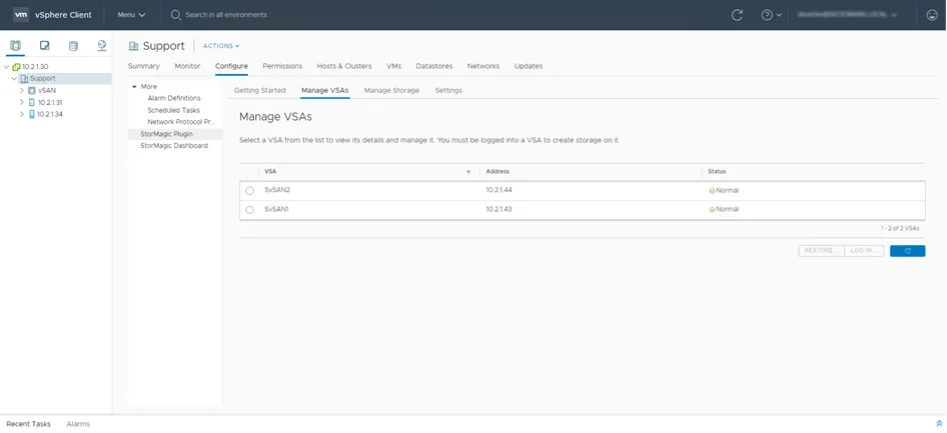The image size is (947, 433).
Task: Open Networking inventory icon in sidebar
Action: 101,46
